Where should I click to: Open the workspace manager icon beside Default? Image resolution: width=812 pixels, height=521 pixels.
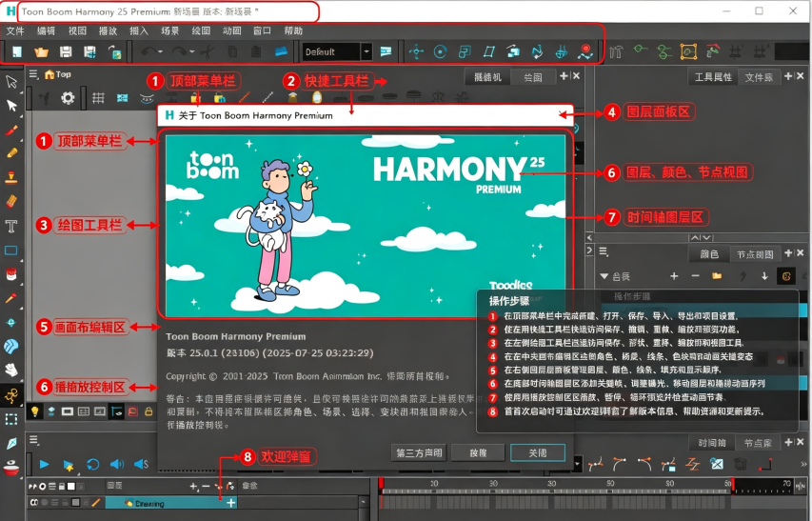coord(386,51)
